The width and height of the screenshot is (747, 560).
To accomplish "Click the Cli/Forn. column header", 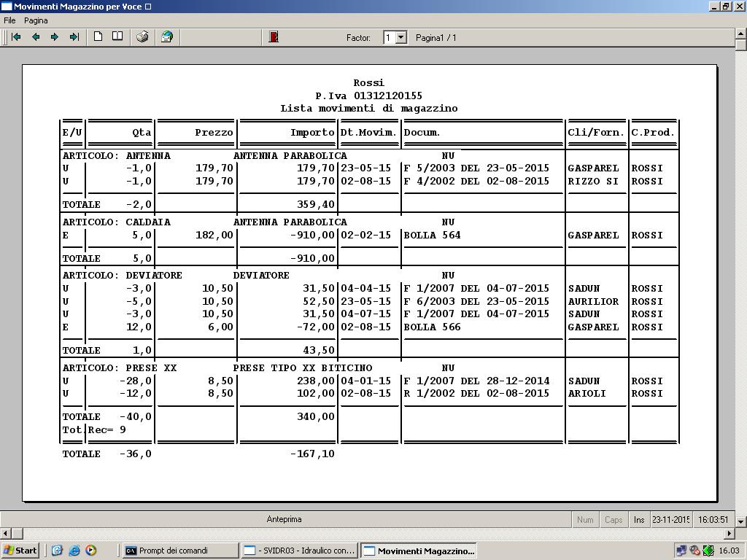I will (x=596, y=133).
